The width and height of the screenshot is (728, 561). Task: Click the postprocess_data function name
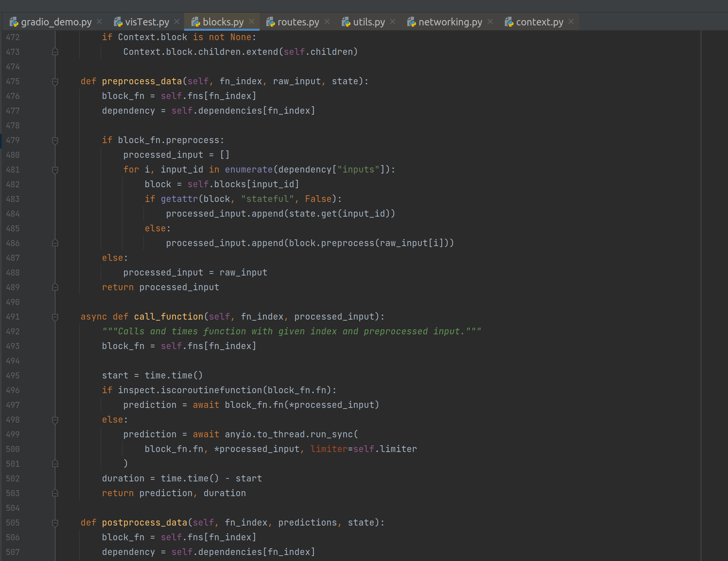(x=144, y=523)
